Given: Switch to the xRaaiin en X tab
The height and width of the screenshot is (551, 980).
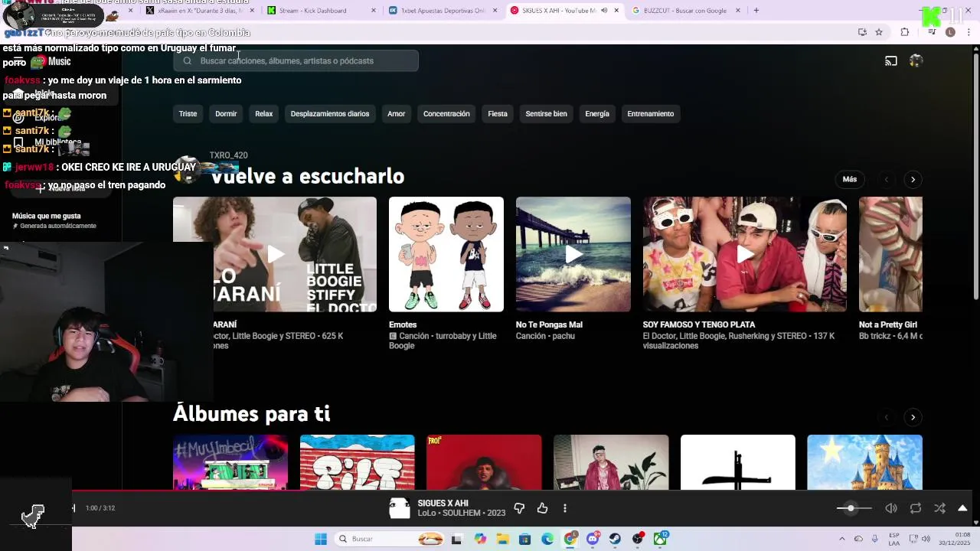Looking at the screenshot, I should (x=200, y=11).
